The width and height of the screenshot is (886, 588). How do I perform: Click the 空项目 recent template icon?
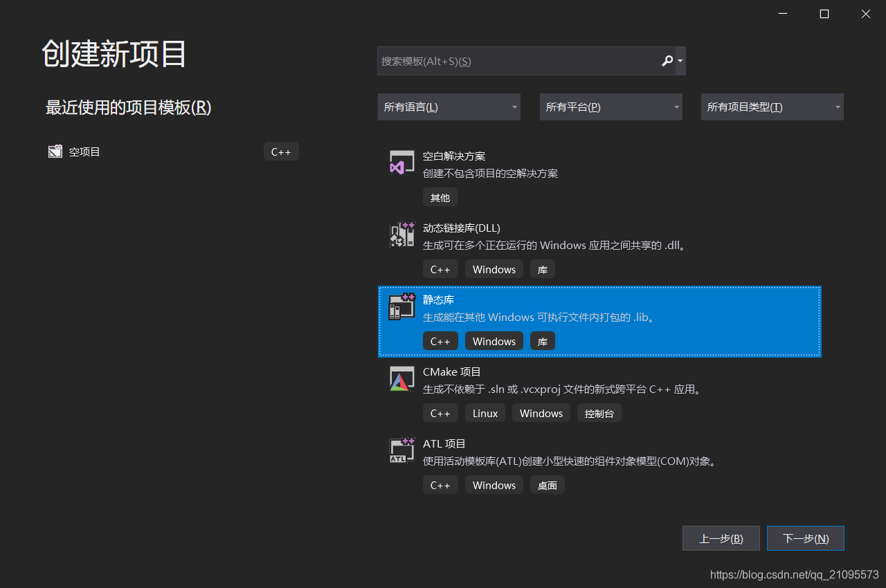pos(55,151)
